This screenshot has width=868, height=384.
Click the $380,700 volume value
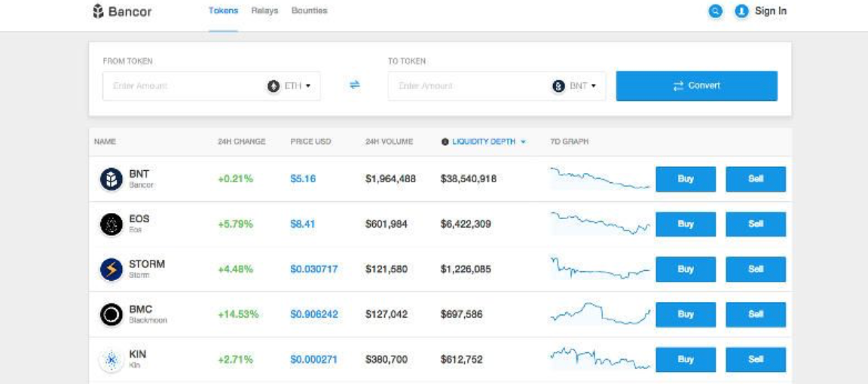click(x=387, y=360)
